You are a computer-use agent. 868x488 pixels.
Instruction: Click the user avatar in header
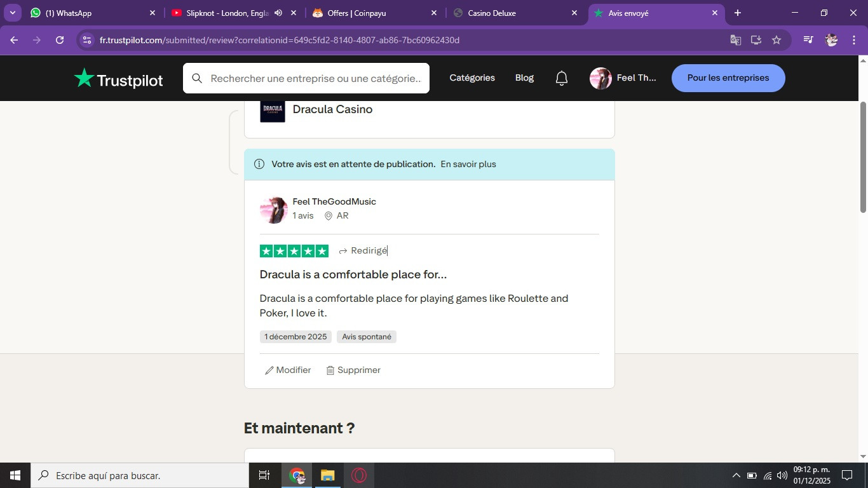[600, 78]
